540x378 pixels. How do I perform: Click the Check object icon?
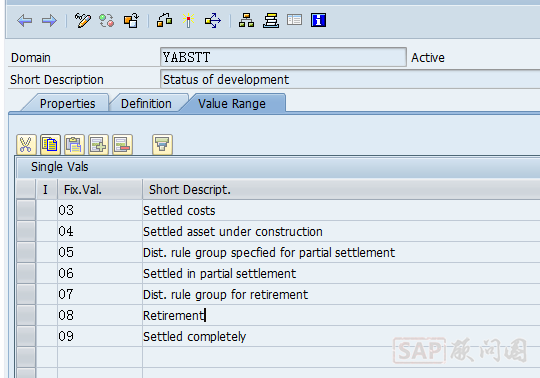pyautogui.click(x=164, y=21)
